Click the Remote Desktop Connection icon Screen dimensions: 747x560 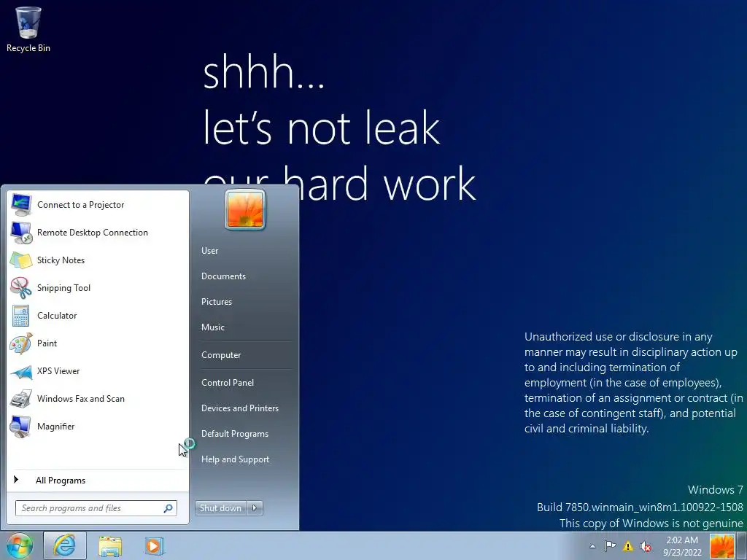coord(21,233)
